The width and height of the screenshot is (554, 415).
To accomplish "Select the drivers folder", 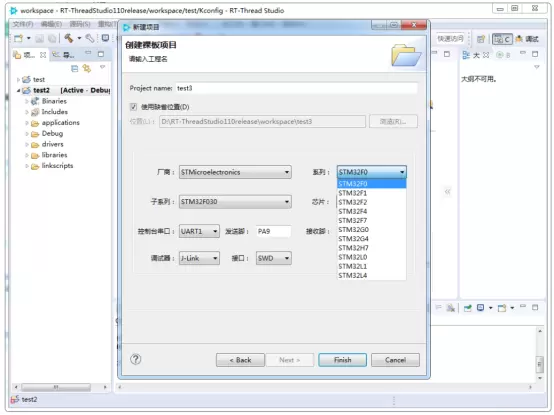I will click(53, 144).
